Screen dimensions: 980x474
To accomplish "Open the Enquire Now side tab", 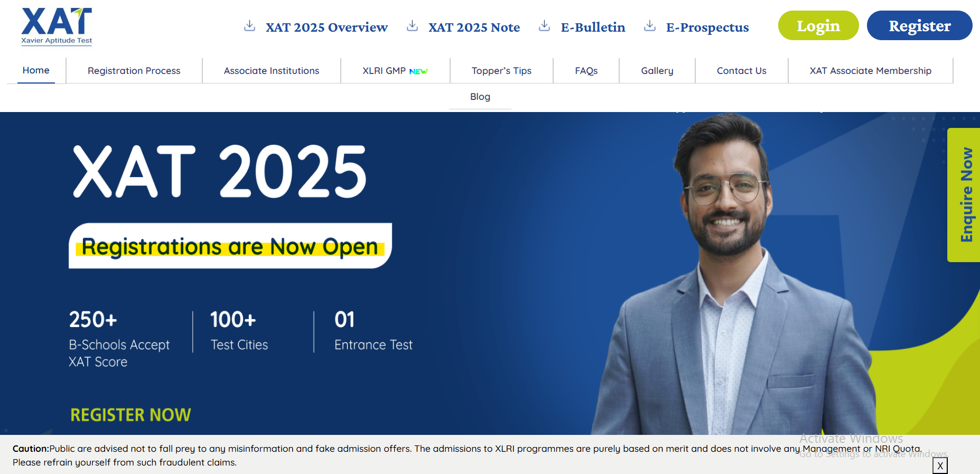I will click(x=964, y=195).
